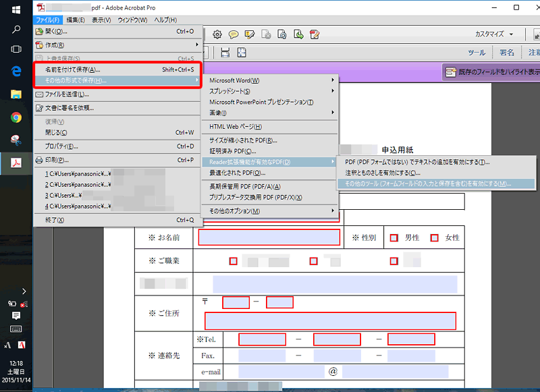
Task: Click the お名前 text field
Action: point(269,237)
